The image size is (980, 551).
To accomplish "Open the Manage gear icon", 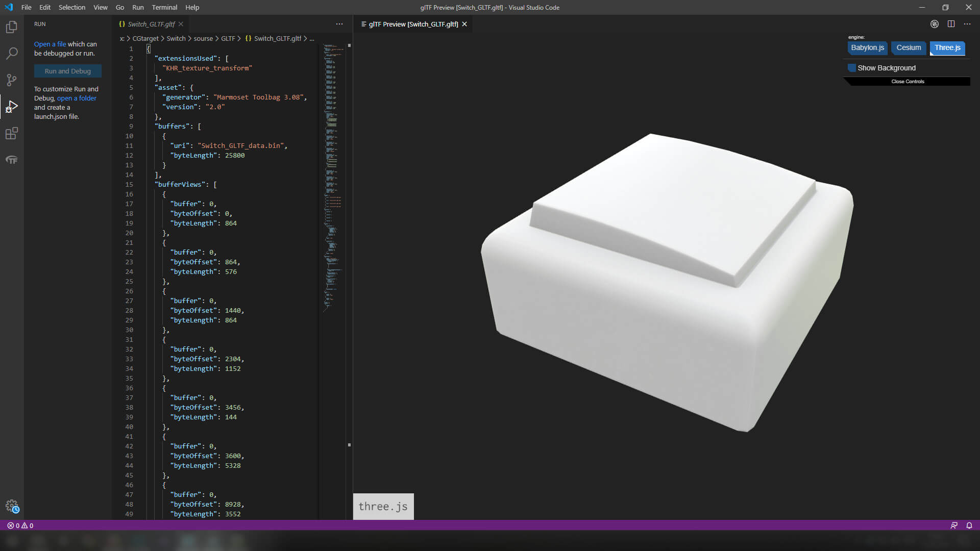I will (x=12, y=506).
